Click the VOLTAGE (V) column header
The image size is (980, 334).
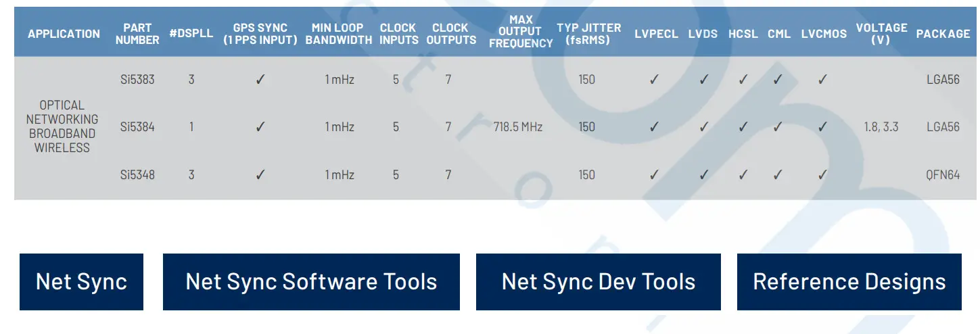(881, 34)
